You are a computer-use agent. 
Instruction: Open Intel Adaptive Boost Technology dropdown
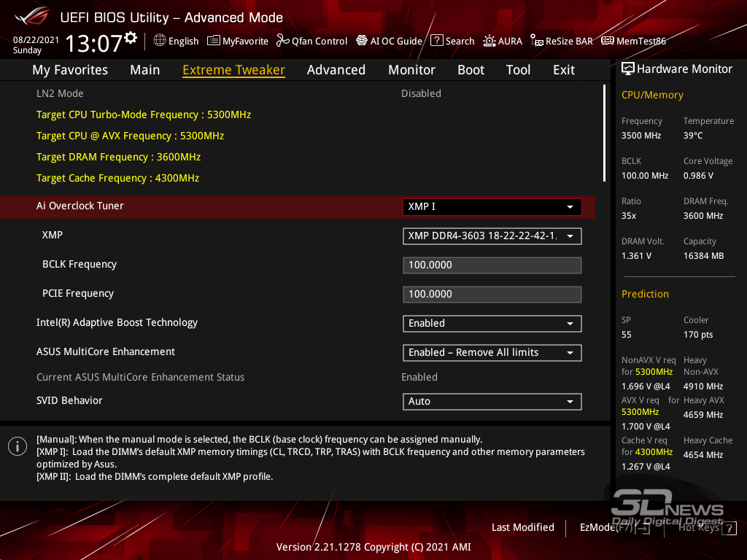492,323
